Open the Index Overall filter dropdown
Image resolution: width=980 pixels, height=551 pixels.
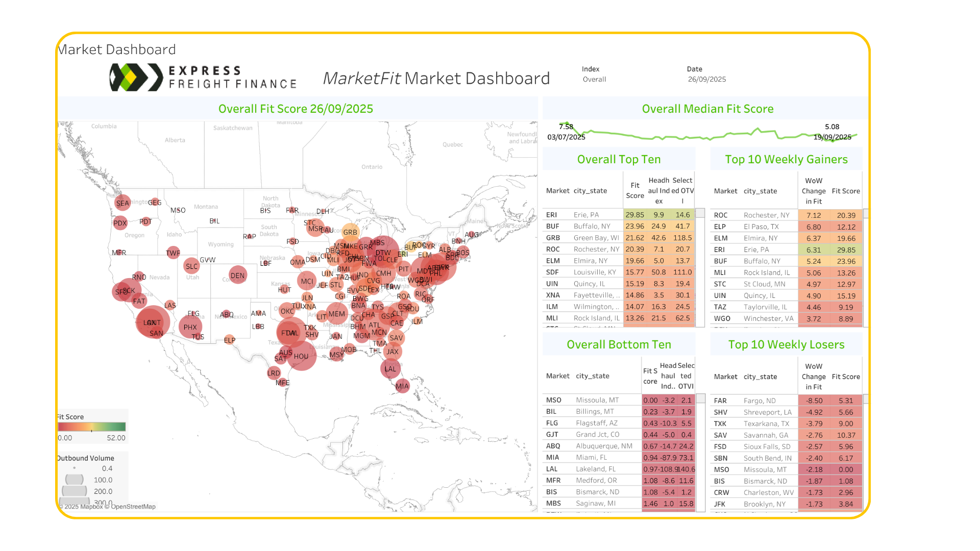click(x=595, y=80)
